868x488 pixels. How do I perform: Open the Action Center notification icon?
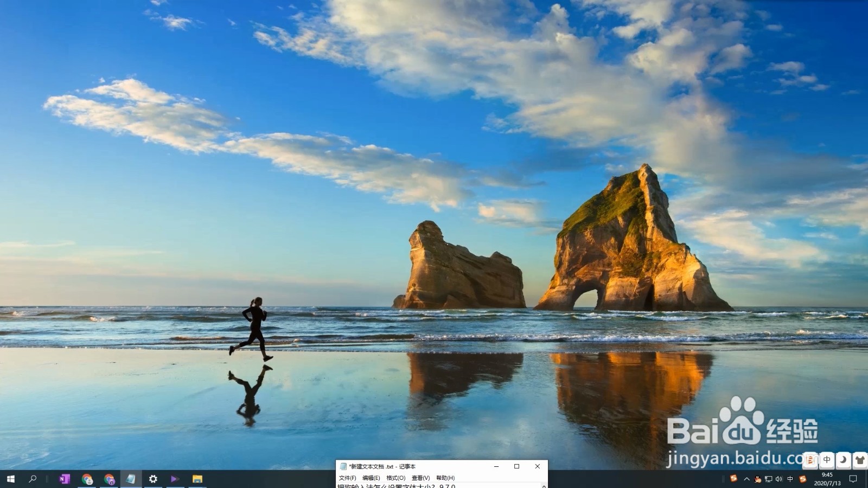853,479
